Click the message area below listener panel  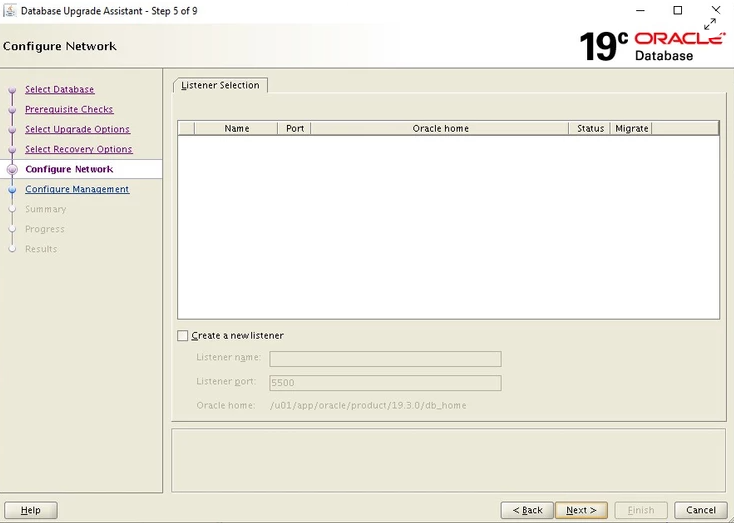click(x=448, y=460)
